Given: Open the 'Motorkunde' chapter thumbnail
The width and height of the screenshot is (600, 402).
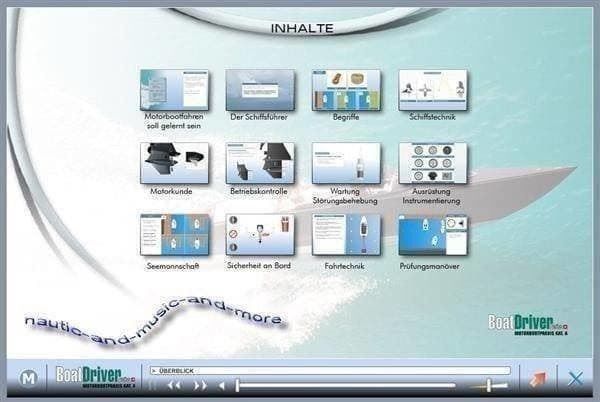Looking at the screenshot, I should click(174, 163).
